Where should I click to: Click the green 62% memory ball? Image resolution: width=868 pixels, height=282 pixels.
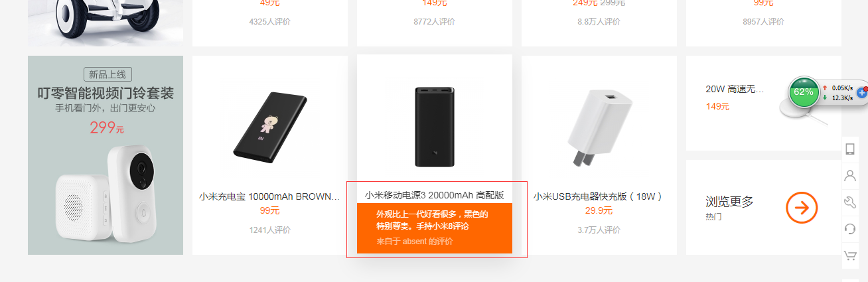click(804, 92)
